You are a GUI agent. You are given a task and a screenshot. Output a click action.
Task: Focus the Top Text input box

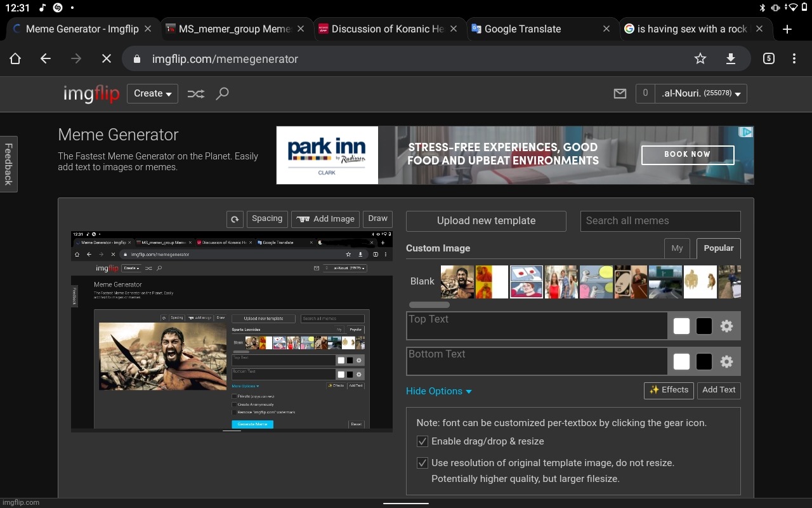(x=537, y=326)
